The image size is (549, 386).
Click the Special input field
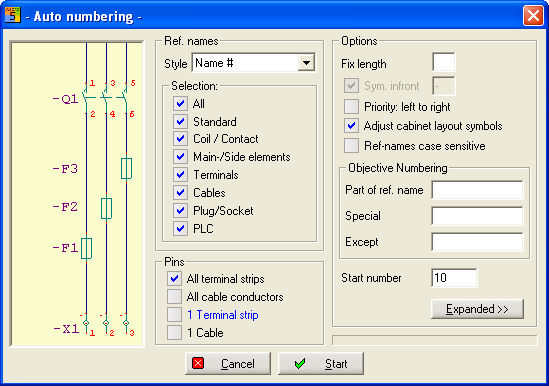(477, 216)
